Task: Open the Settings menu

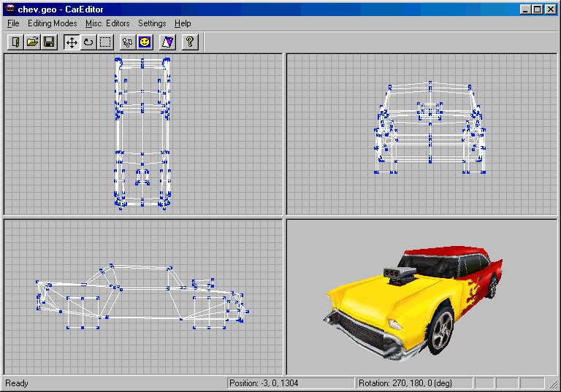Action: [152, 23]
